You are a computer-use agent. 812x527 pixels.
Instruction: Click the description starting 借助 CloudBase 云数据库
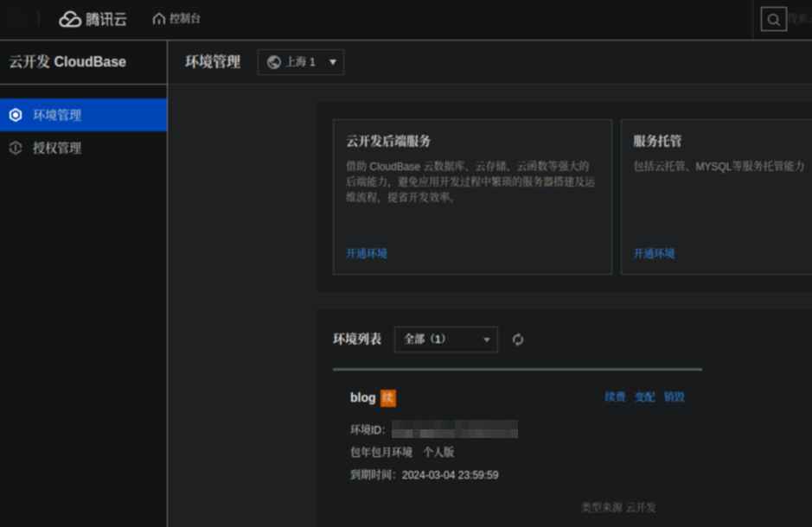(470, 181)
